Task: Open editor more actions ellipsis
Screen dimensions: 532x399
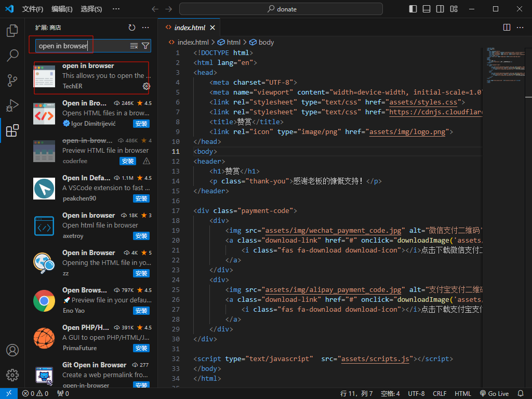Action: [520, 28]
